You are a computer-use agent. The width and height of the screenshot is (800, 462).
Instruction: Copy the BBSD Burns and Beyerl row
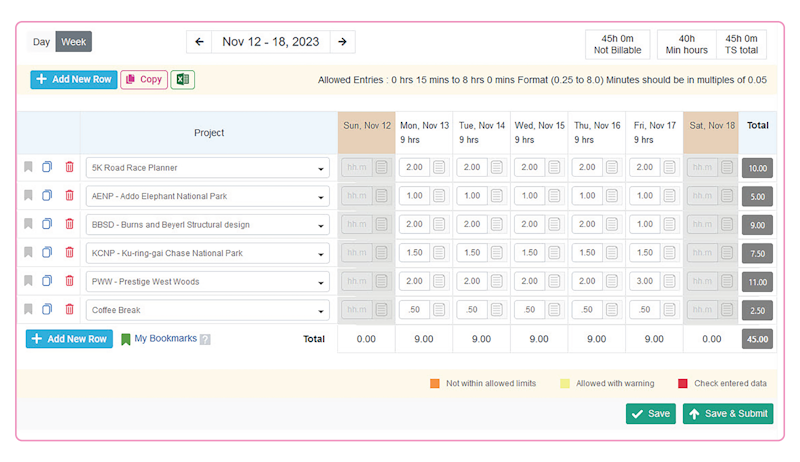tap(47, 224)
